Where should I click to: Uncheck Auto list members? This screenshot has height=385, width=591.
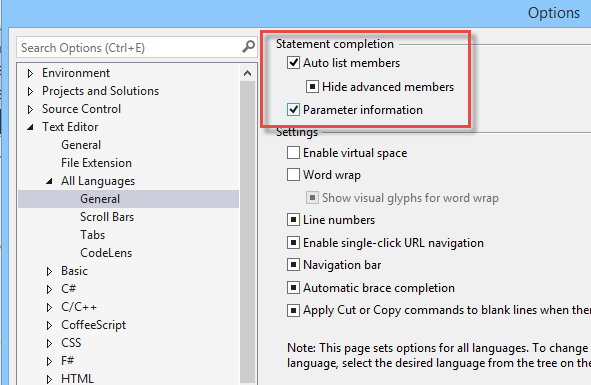293,62
